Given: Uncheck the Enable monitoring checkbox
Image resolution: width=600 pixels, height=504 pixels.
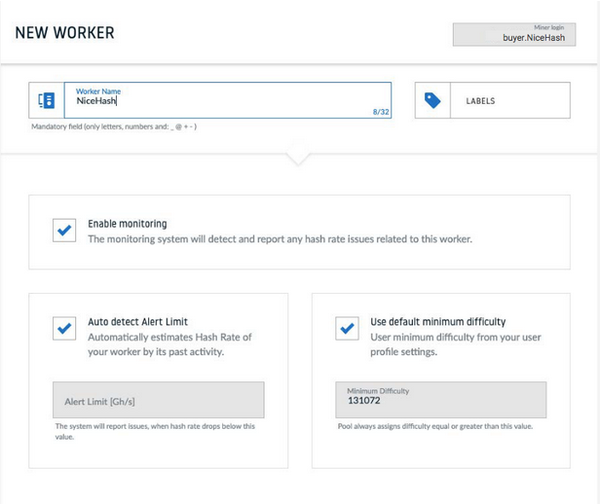Looking at the screenshot, I should pos(65,230).
